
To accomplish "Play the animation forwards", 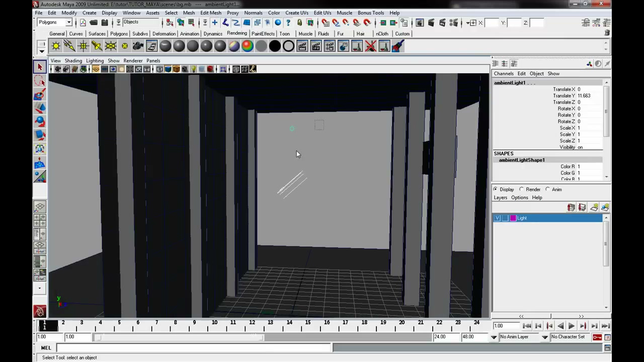I will click(572, 326).
